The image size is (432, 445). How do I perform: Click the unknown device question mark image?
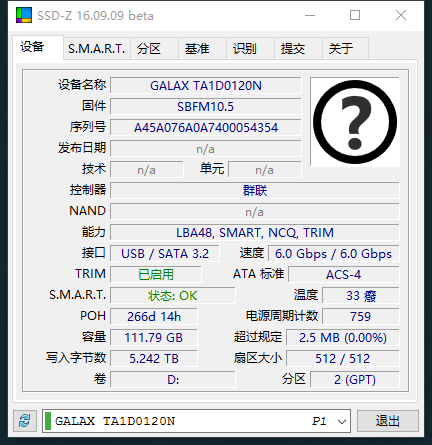coord(355,122)
